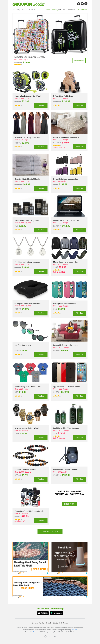Open the footer Twitter bird icon
The height and width of the screenshot is (644, 100).
coord(54,636)
